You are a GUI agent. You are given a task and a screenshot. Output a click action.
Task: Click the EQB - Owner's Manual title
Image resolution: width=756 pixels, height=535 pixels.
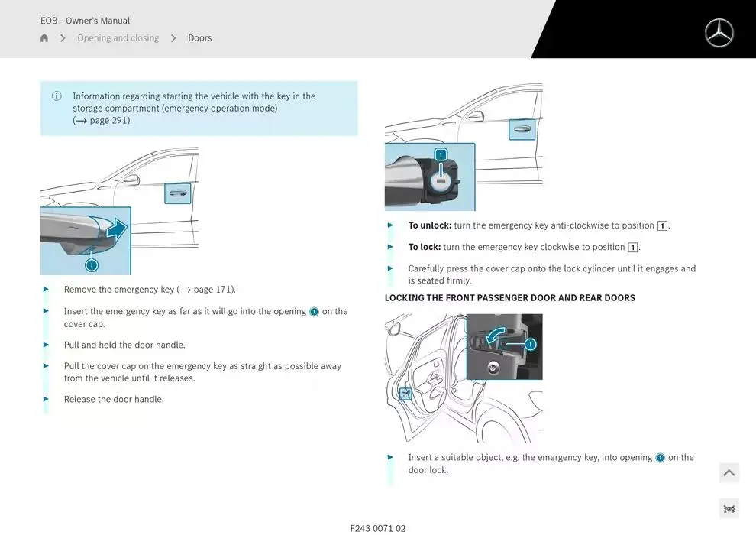(85, 20)
